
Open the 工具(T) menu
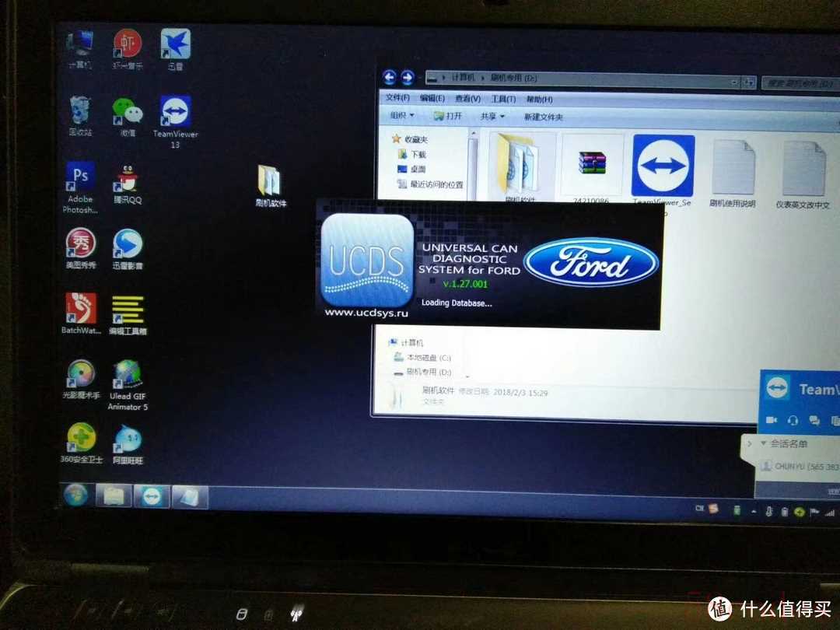click(503, 99)
